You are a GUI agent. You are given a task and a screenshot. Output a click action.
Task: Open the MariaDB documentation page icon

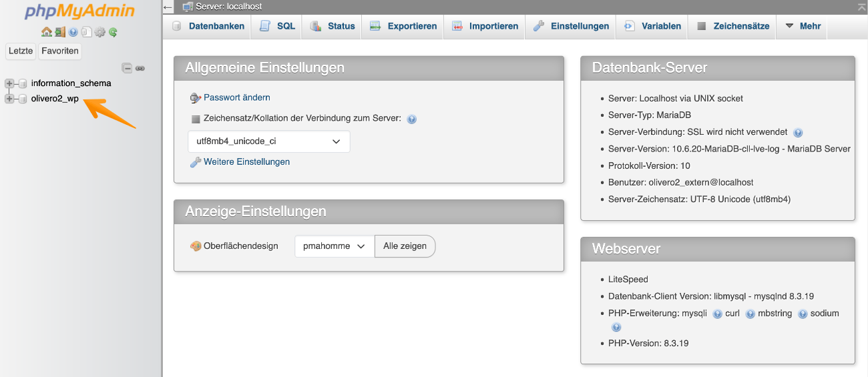coord(87,32)
